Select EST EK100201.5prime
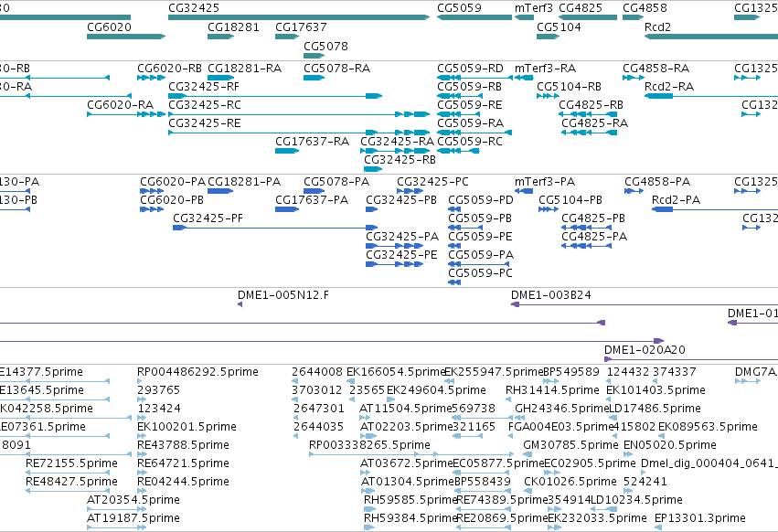778x532 pixels. click(187, 426)
